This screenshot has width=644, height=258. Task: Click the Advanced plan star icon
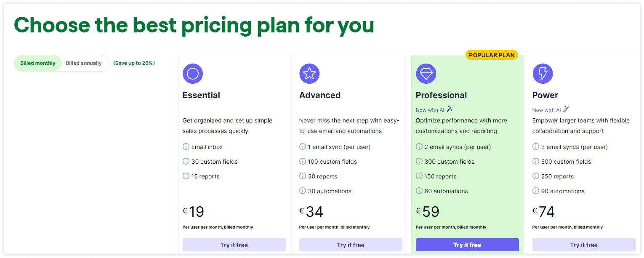pyautogui.click(x=309, y=74)
